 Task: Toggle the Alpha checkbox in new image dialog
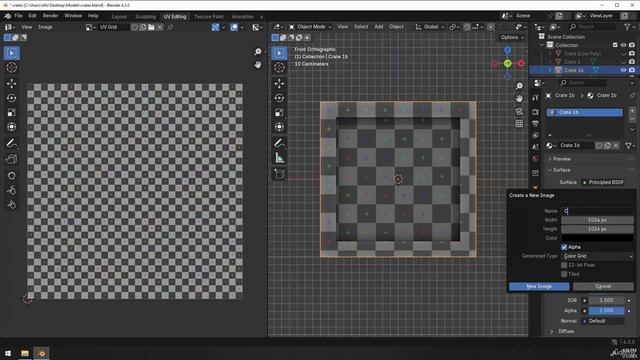(564, 247)
